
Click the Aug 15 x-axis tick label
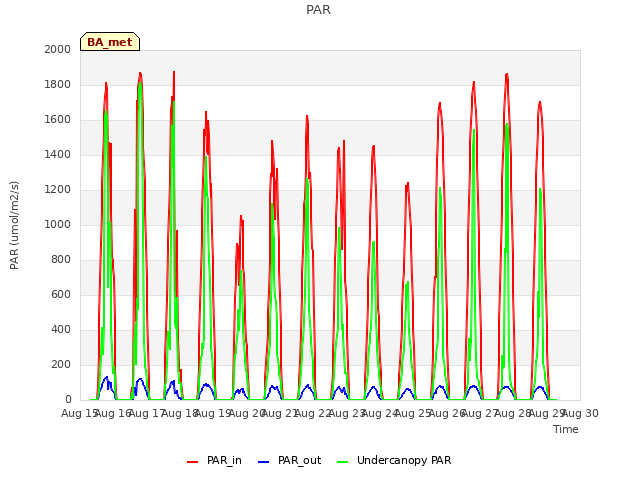(80, 413)
